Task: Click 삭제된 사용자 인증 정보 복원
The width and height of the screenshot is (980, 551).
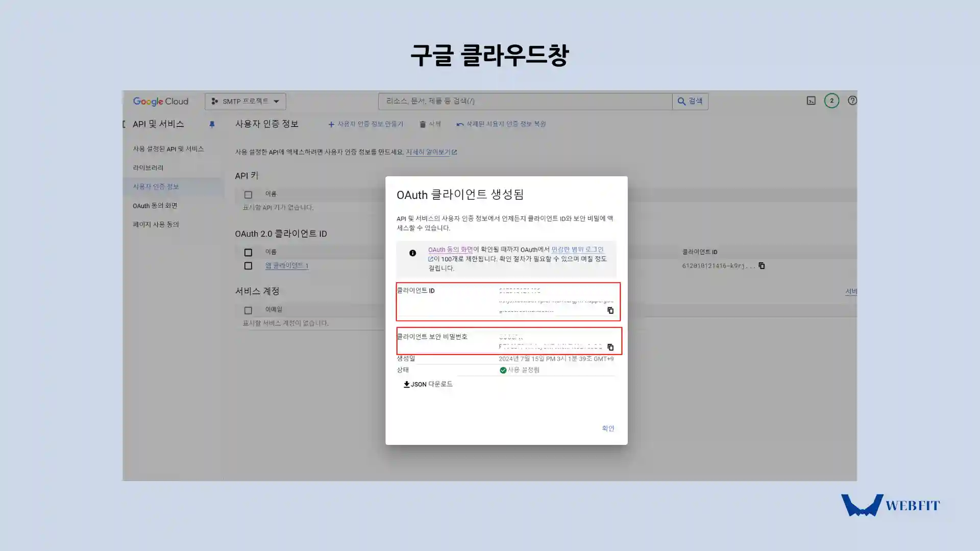Action: [x=501, y=124]
